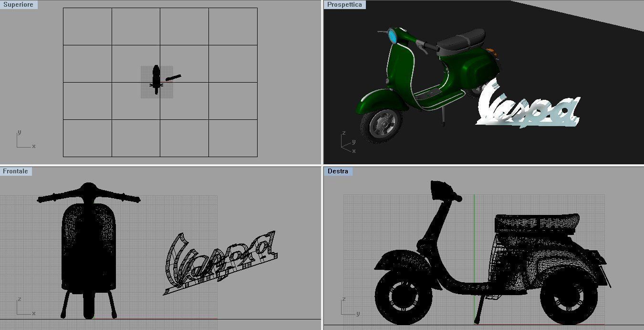Image resolution: width=644 pixels, height=330 pixels.
Task: Select the Prospettica viewport title label
Action: [345, 4]
